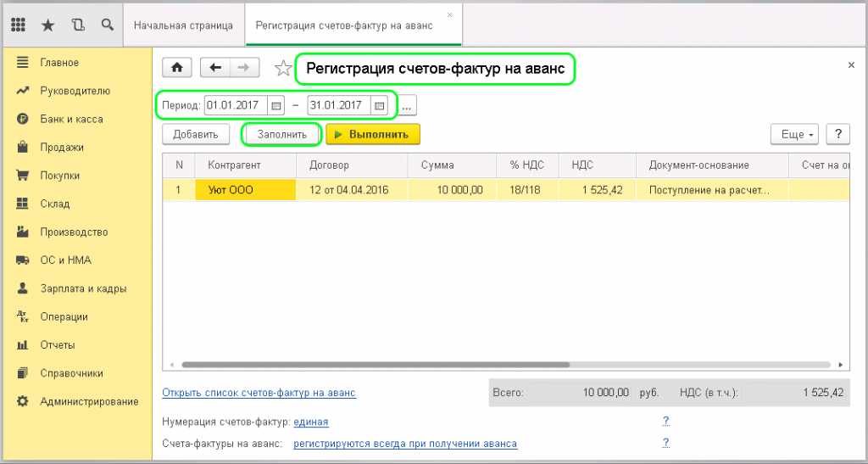Click the horizontal scrollbar of the table
Image resolution: width=868 pixels, height=464 pixels.
(373, 365)
